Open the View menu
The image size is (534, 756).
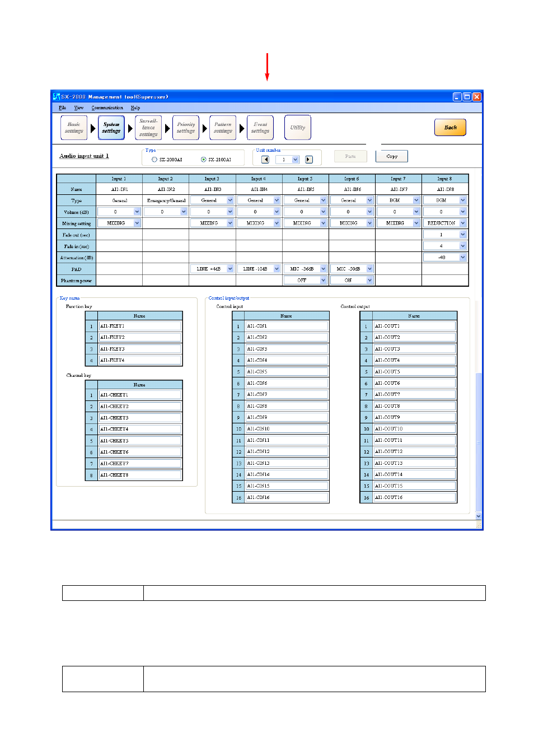79,108
